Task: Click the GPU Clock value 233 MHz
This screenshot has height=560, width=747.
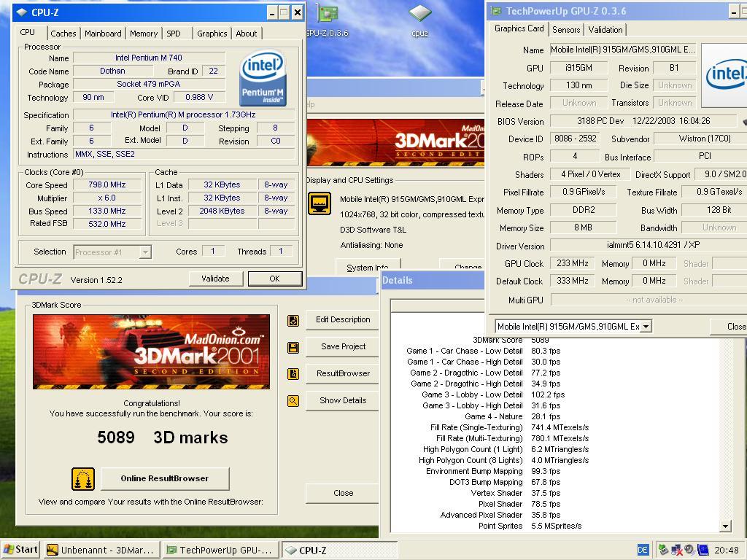Action: tap(572, 263)
